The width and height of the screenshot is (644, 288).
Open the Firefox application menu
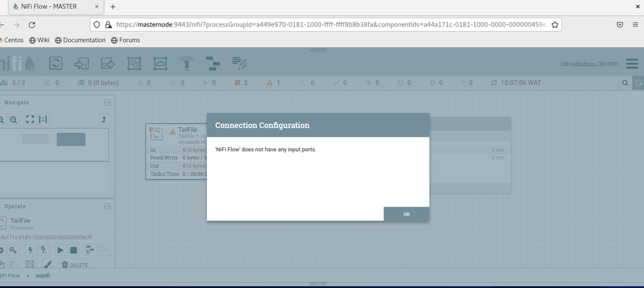coord(636,25)
